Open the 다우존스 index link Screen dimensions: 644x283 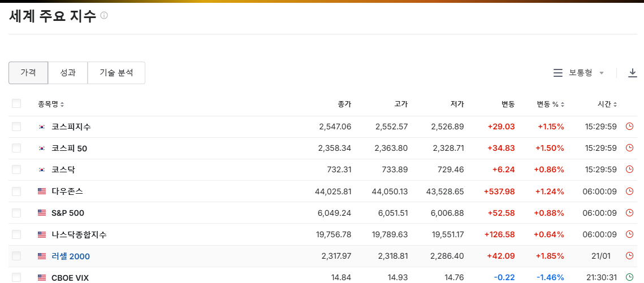[x=67, y=191]
